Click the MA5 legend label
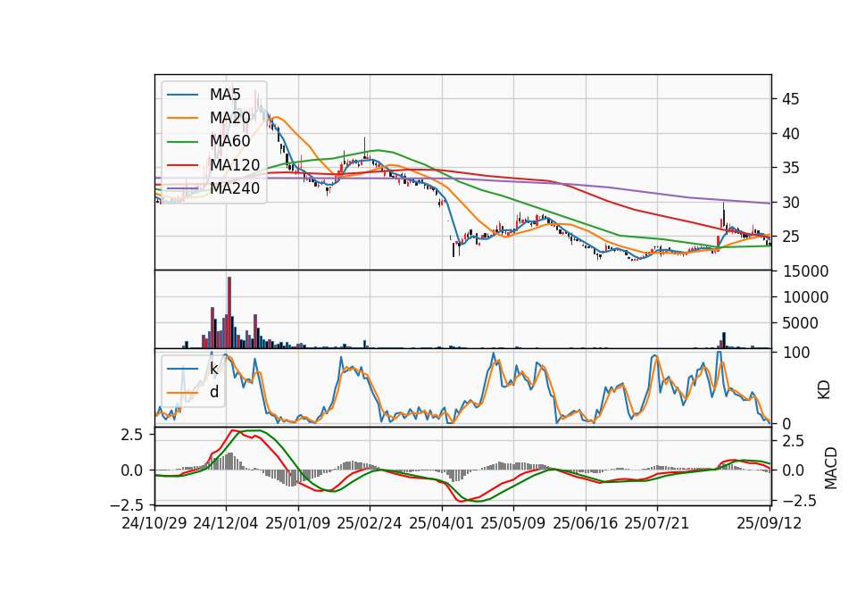 (x=225, y=95)
